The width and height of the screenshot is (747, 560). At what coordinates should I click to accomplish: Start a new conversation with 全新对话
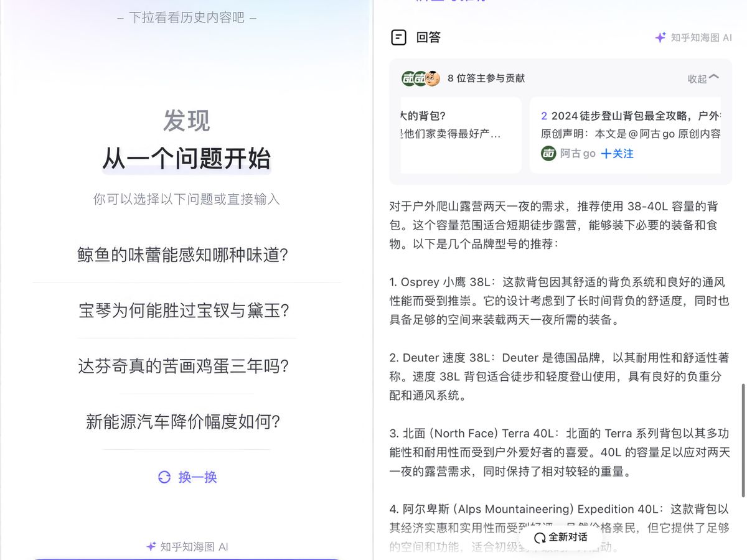(x=563, y=537)
